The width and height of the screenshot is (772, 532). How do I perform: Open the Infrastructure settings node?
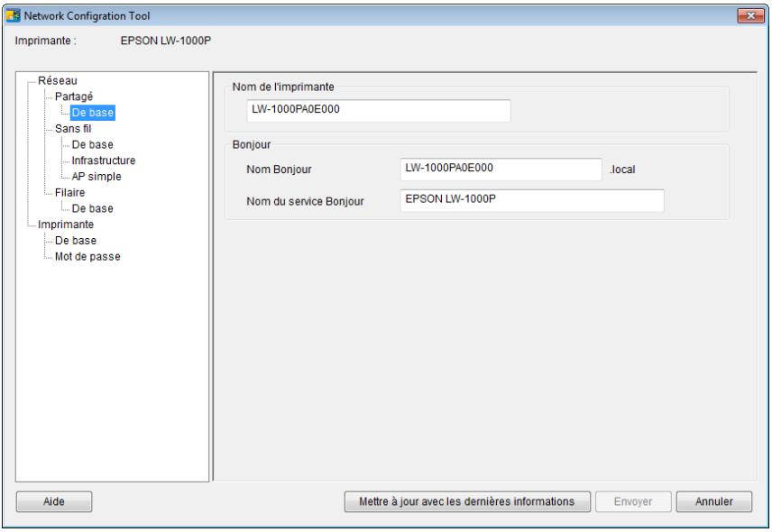[104, 161]
